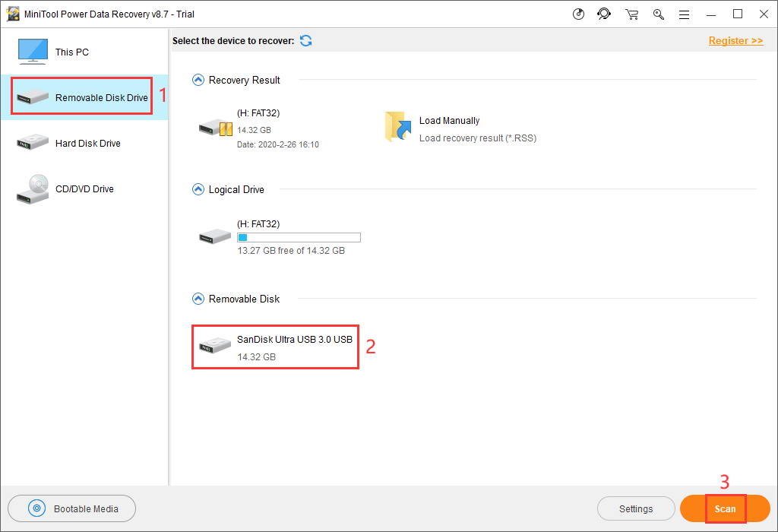Click the Recovery Result heading text

(x=244, y=81)
